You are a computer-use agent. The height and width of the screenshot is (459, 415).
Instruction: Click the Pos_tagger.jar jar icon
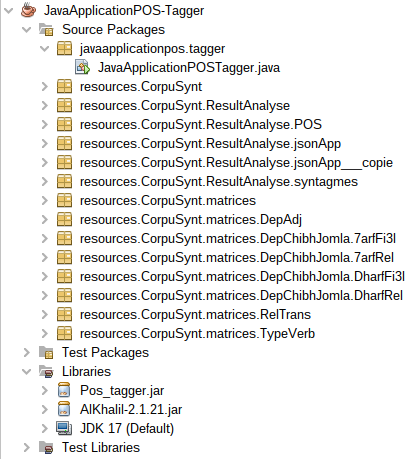[x=64, y=390]
